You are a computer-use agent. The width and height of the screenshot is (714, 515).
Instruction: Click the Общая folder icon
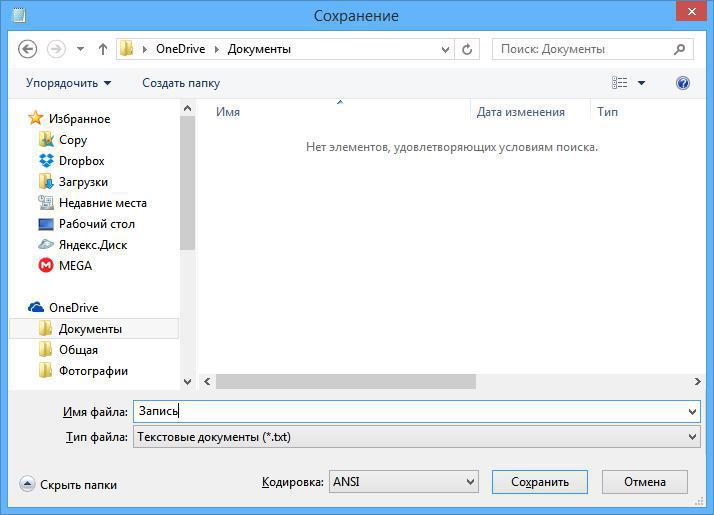point(46,349)
